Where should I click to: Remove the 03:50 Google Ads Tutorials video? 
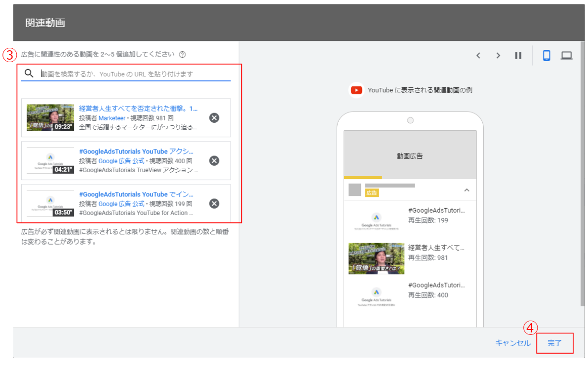(214, 204)
